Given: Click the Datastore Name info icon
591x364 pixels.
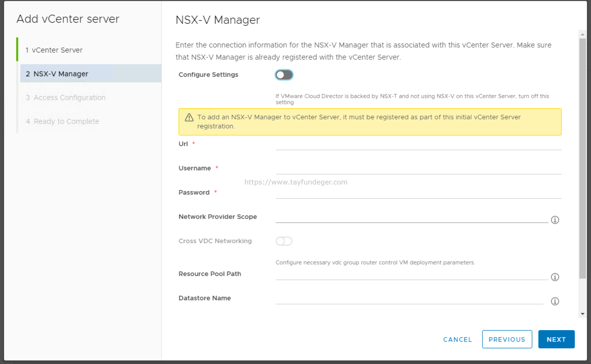Looking at the screenshot, I should (555, 301).
